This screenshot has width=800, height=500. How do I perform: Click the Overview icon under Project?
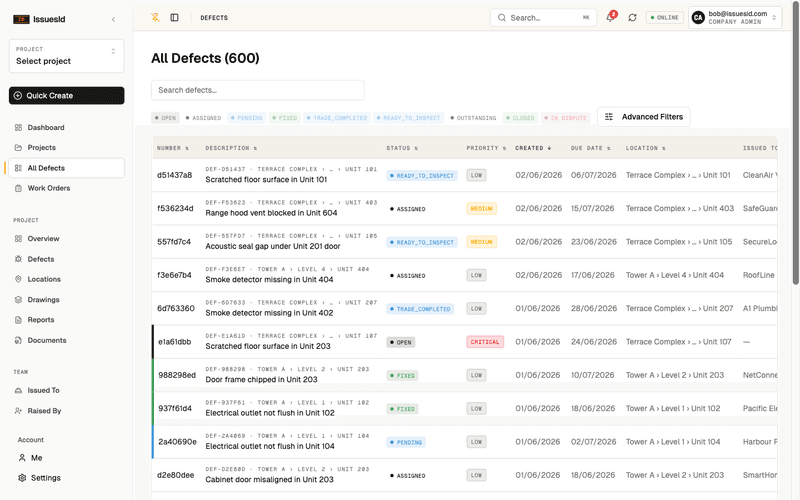pyautogui.click(x=18, y=239)
